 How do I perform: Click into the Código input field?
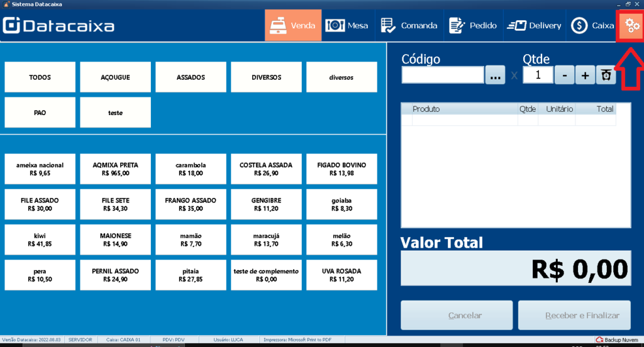click(443, 75)
